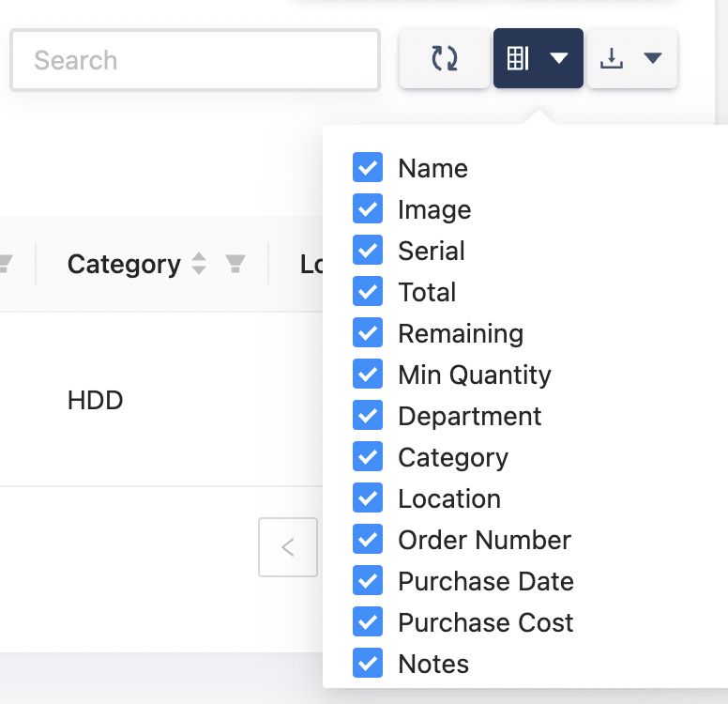Uncheck the Location column option
Screen dimensions: 728x704
(368, 498)
